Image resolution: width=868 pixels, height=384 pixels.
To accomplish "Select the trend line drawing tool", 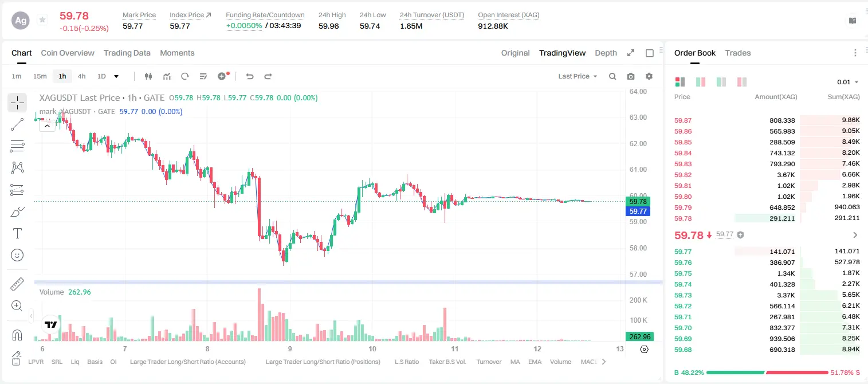I will pos(17,124).
